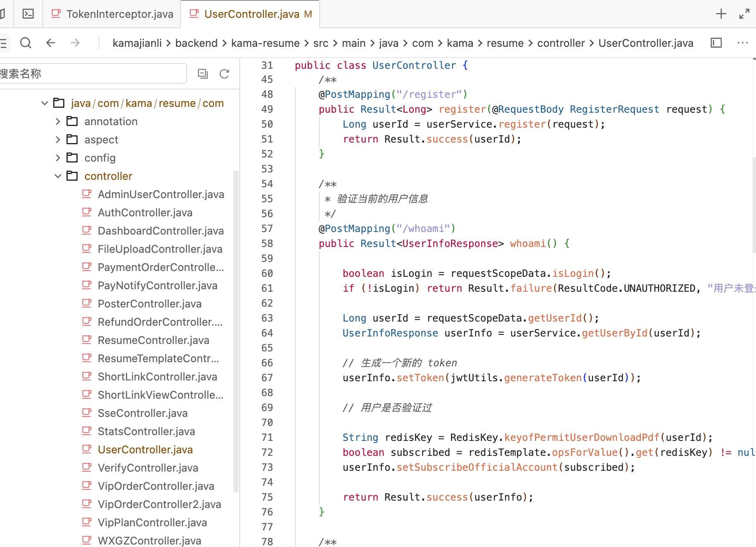Image resolution: width=756 pixels, height=547 pixels.
Task: Click kama-resume breadcrumb segment
Action: click(x=265, y=43)
